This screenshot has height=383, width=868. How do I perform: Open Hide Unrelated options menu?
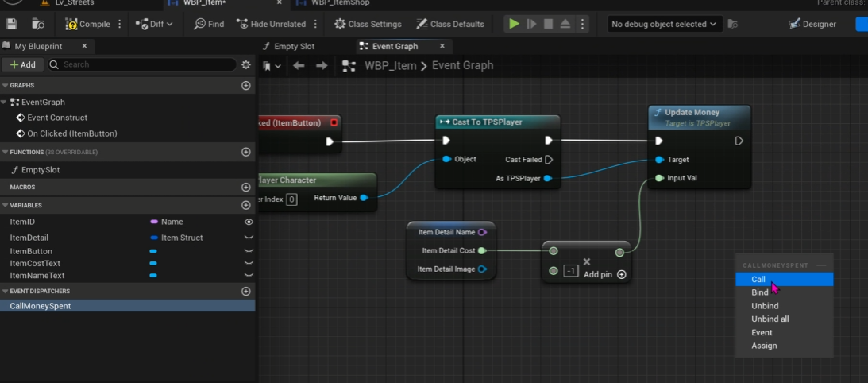point(315,24)
